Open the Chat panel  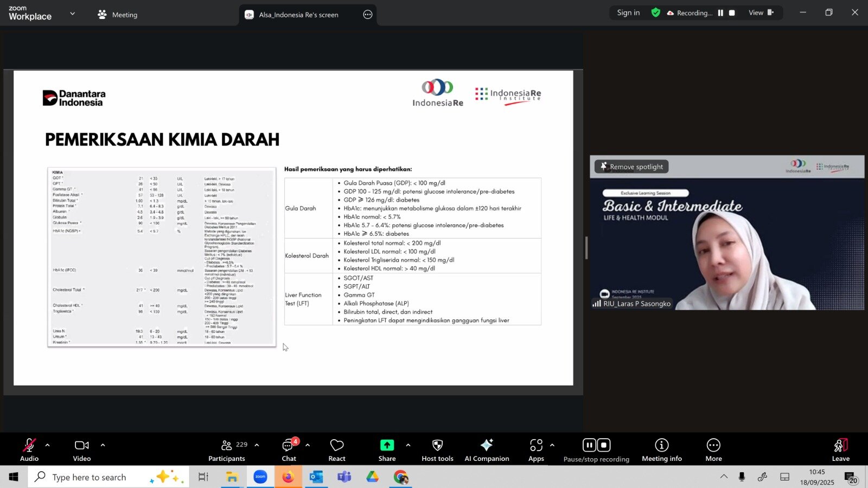pos(289,450)
